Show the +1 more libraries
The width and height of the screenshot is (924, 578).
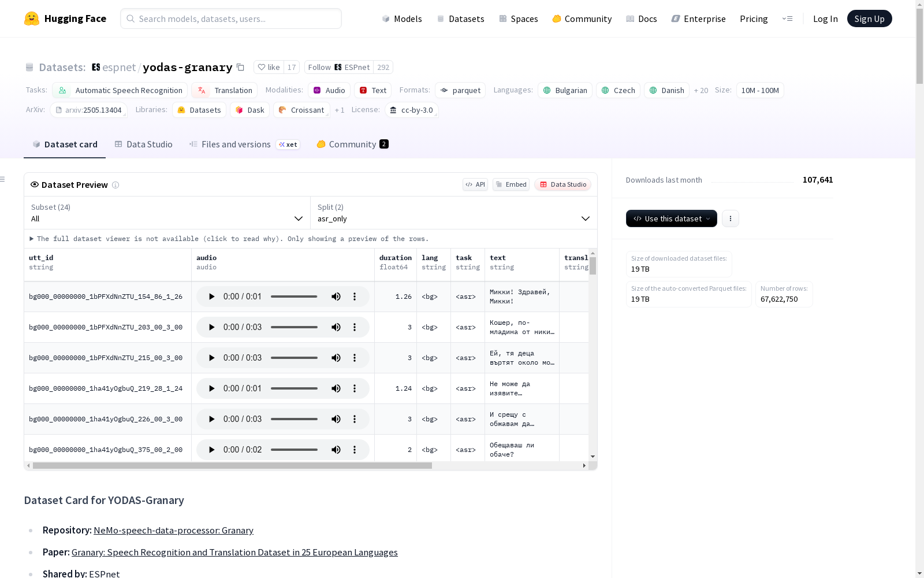point(340,110)
